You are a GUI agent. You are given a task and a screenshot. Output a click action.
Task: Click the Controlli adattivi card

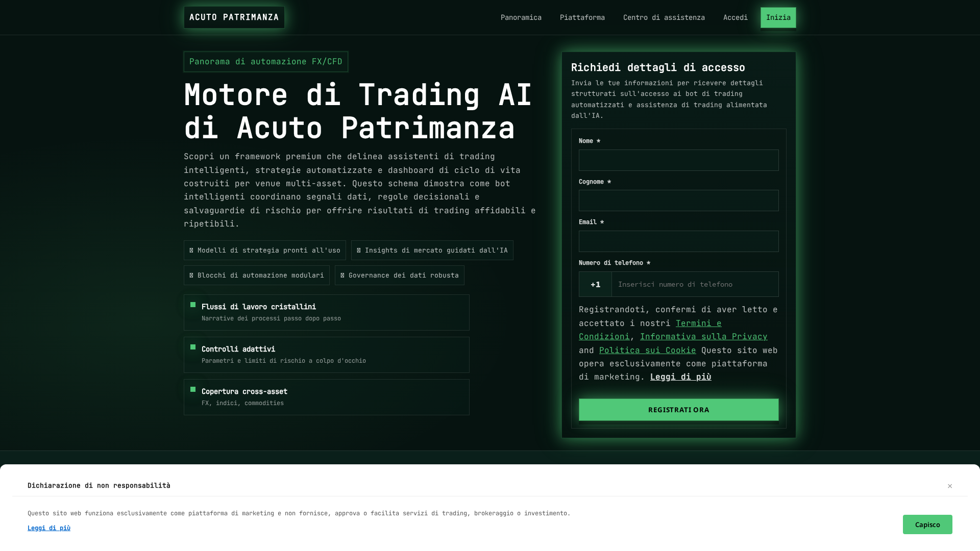coord(327,355)
